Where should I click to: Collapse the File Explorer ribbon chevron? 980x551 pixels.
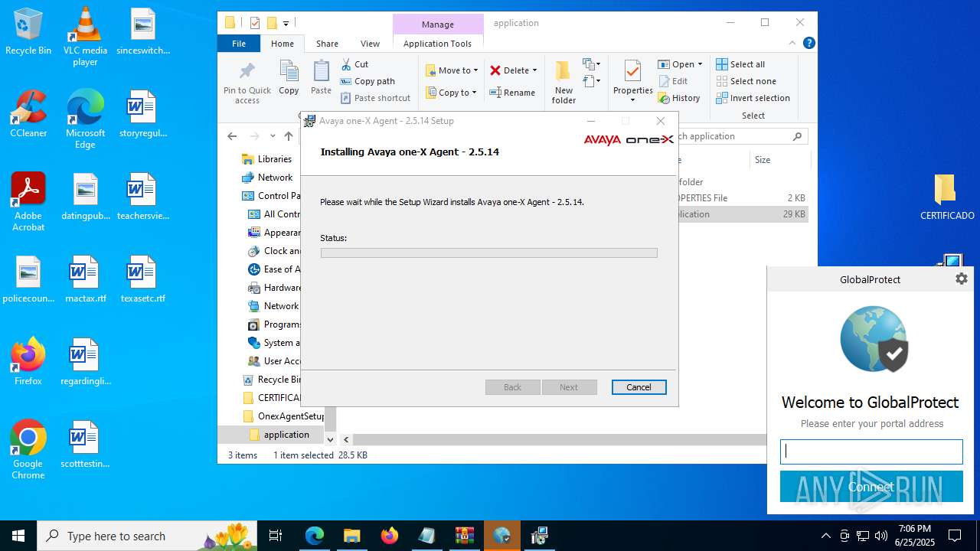[x=792, y=44]
